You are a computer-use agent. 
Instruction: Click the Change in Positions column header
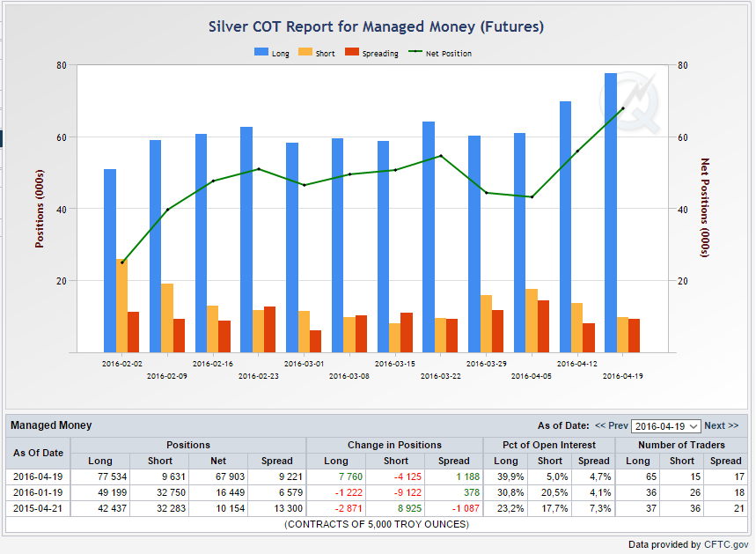394,445
